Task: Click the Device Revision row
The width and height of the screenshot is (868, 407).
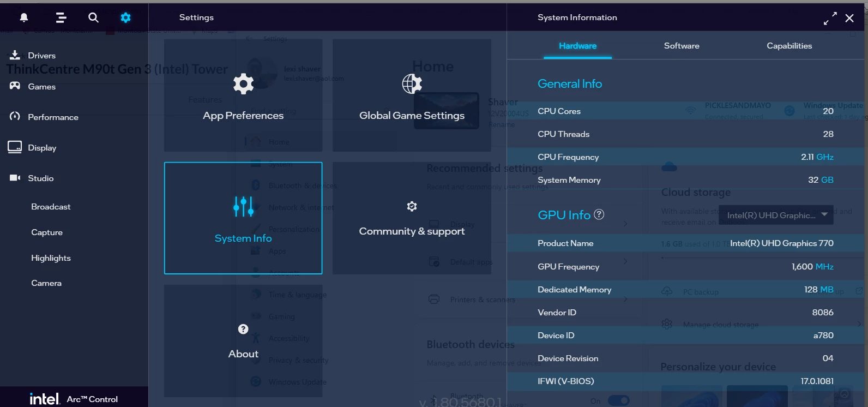Action: [x=685, y=358]
